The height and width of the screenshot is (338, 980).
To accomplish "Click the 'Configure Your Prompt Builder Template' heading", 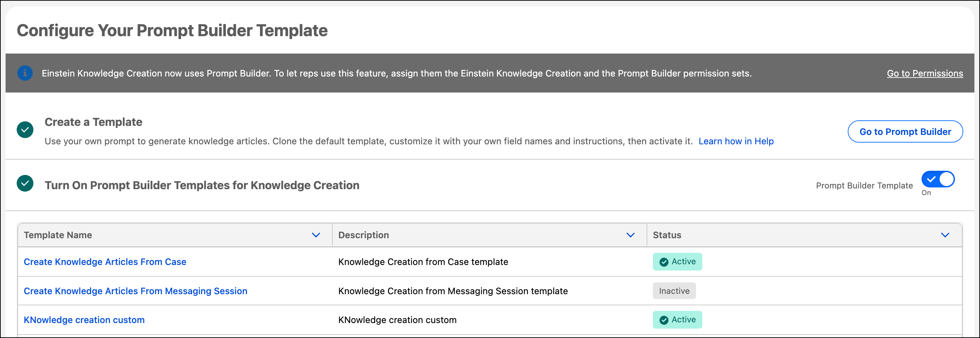I will click(172, 30).
